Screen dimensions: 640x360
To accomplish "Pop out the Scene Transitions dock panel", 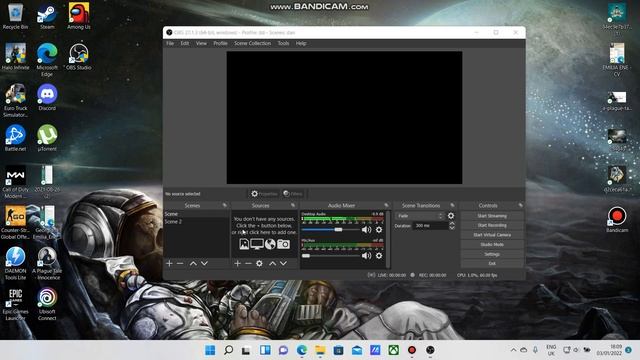I will coord(452,205).
